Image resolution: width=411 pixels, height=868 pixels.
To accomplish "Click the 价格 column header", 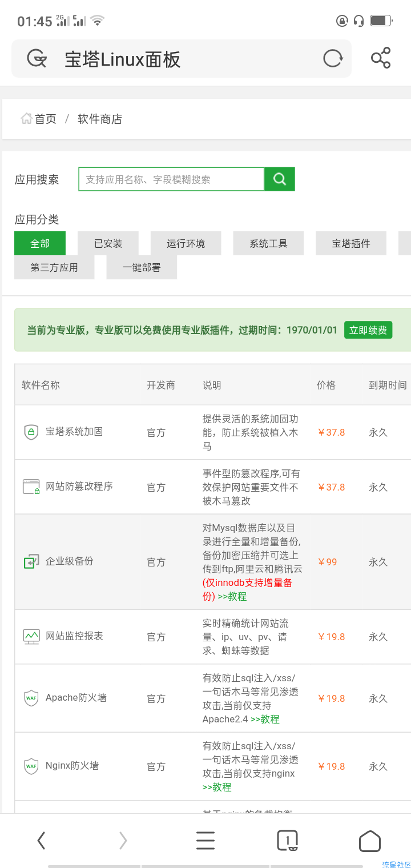I will [x=327, y=385].
